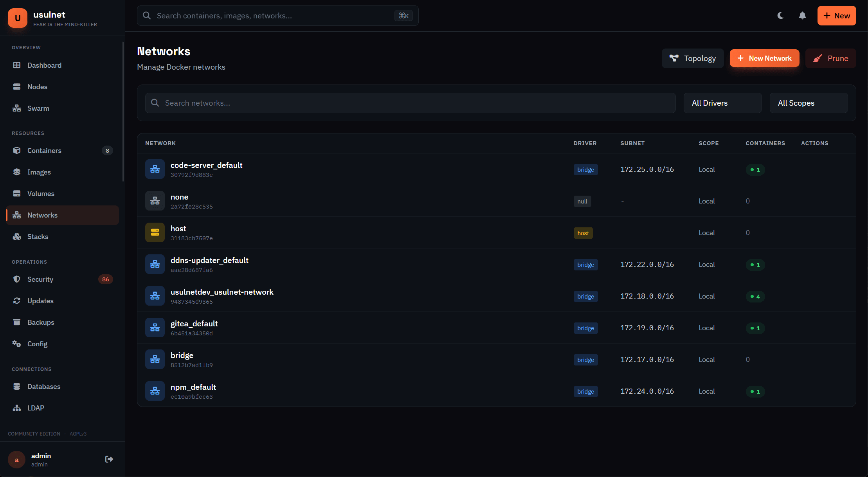Click the New Network button
This screenshot has width=868, height=477.
point(764,58)
